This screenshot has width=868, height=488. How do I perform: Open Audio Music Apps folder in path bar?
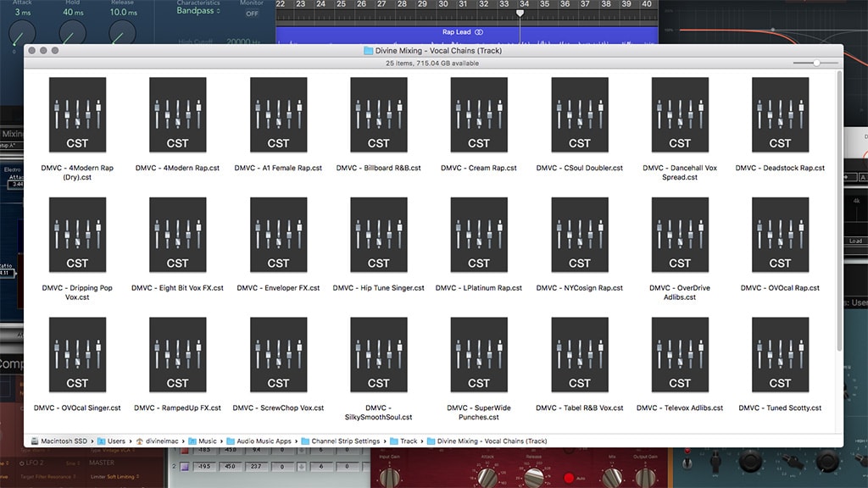pyautogui.click(x=259, y=441)
